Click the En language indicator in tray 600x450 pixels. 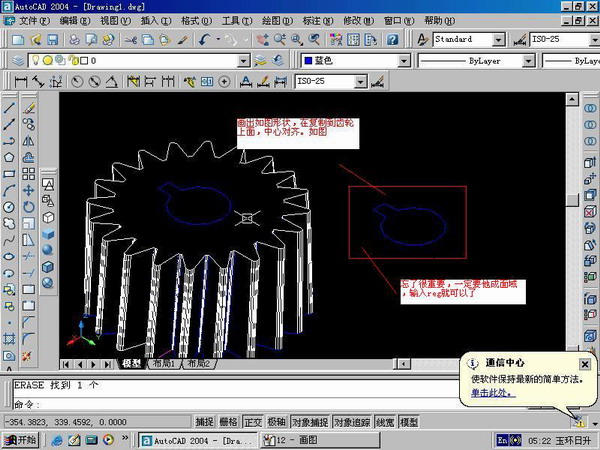pos(502,440)
